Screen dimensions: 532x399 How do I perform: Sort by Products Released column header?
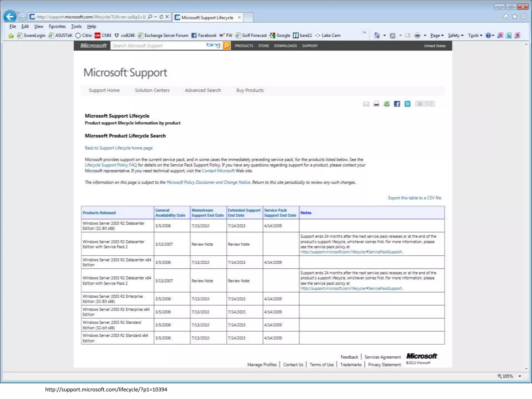coord(99,213)
